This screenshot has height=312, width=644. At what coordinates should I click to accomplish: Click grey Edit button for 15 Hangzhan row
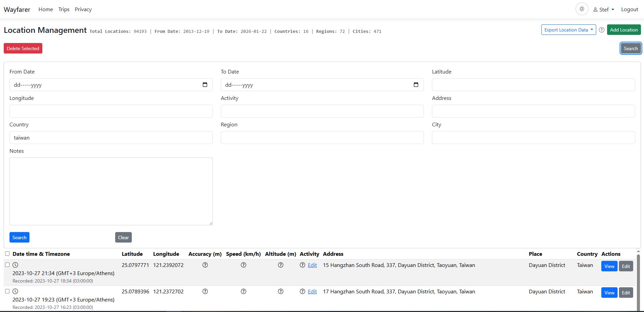(626, 266)
